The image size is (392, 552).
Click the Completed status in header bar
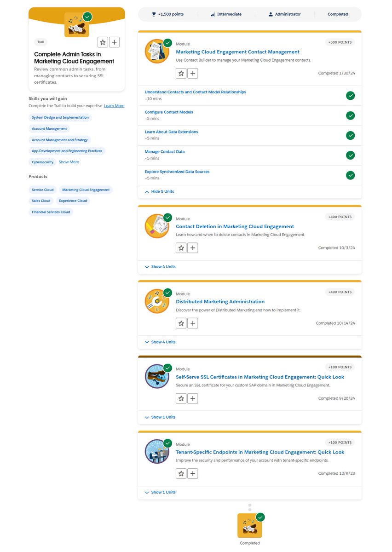pos(338,14)
